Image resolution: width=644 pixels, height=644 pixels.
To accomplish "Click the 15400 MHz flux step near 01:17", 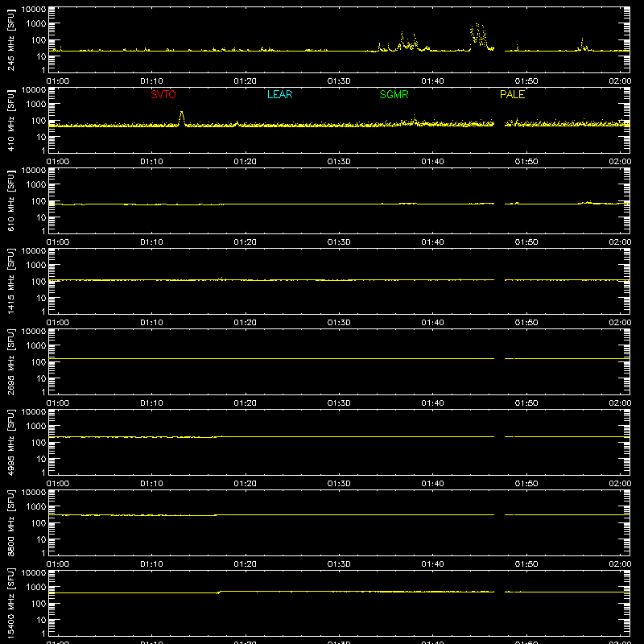I will (x=218, y=592).
